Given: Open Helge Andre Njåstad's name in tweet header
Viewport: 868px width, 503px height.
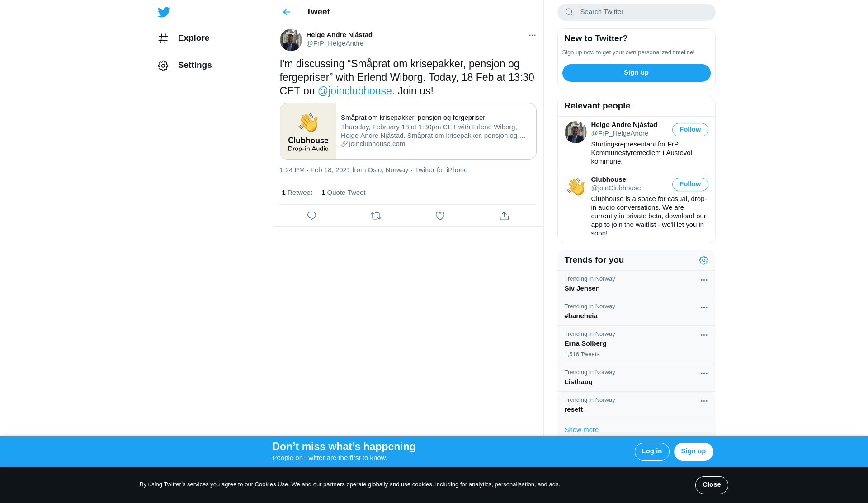Looking at the screenshot, I should pos(339,35).
